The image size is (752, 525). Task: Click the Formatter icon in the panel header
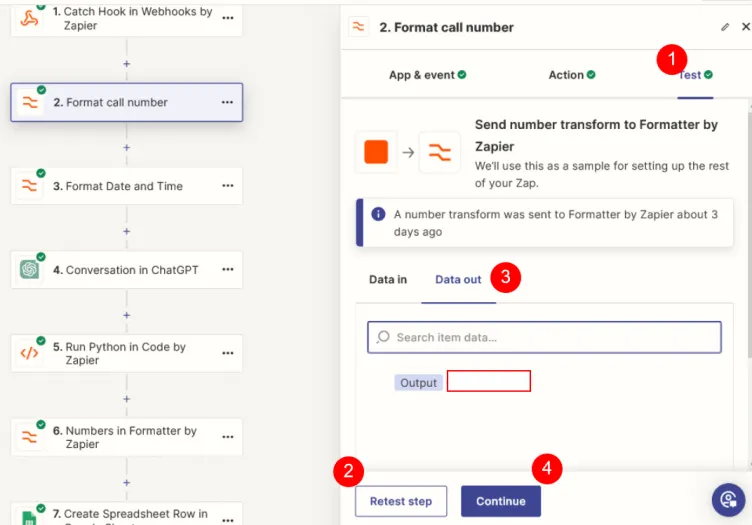(x=359, y=27)
